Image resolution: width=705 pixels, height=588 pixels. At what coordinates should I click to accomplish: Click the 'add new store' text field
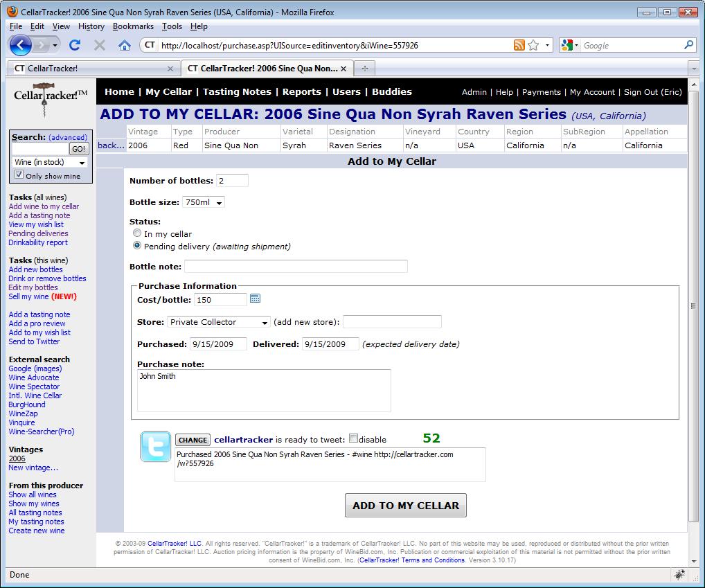[x=392, y=322]
